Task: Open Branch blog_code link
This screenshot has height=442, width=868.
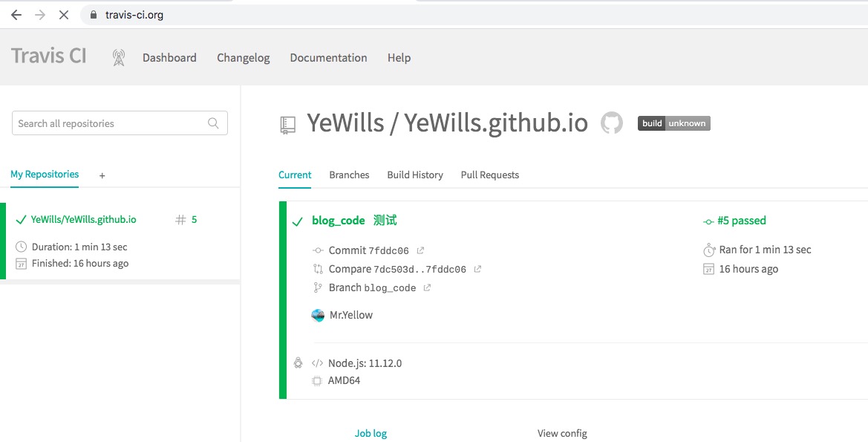Action: click(x=372, y=287)
